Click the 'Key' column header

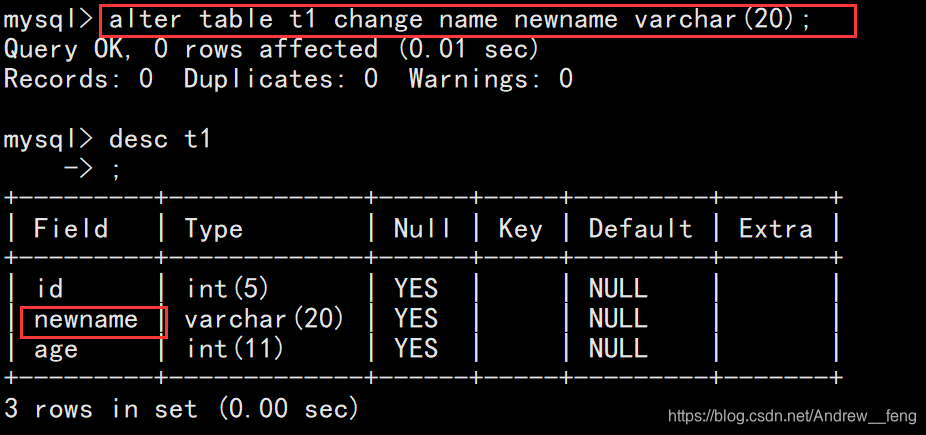pyautogui.click(x=520, y=229)
